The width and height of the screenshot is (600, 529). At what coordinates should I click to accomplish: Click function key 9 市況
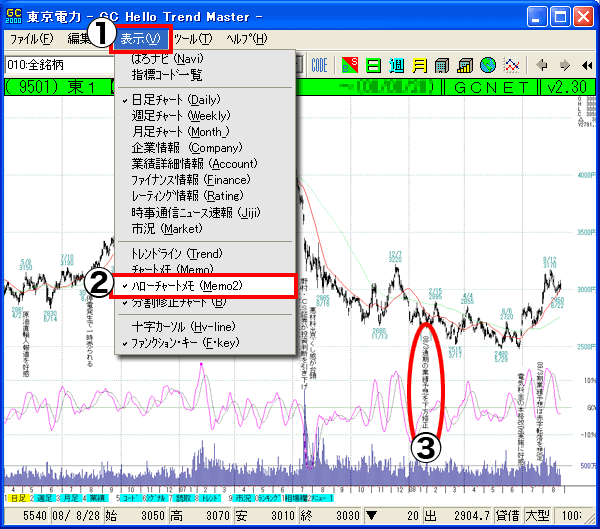point(241,498)
